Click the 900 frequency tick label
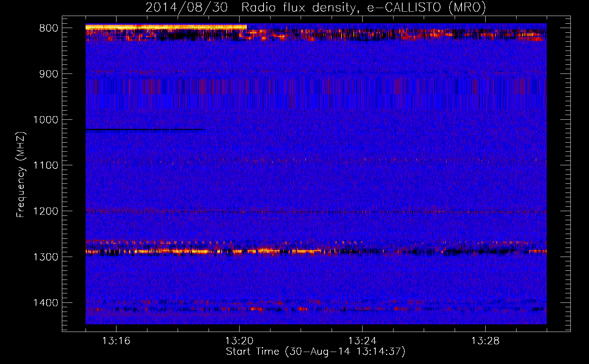 (49, 74)
